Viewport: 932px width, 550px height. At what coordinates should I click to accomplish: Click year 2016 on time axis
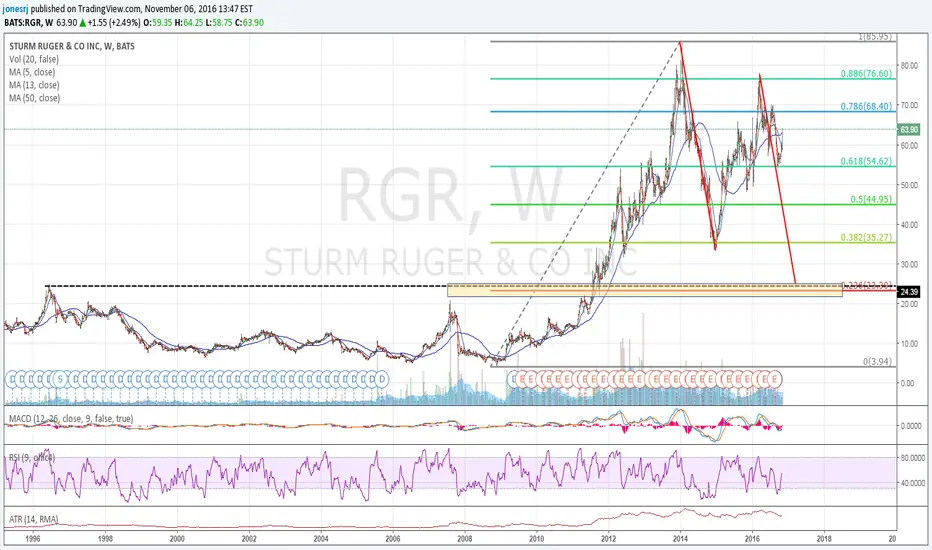point(752,539)
